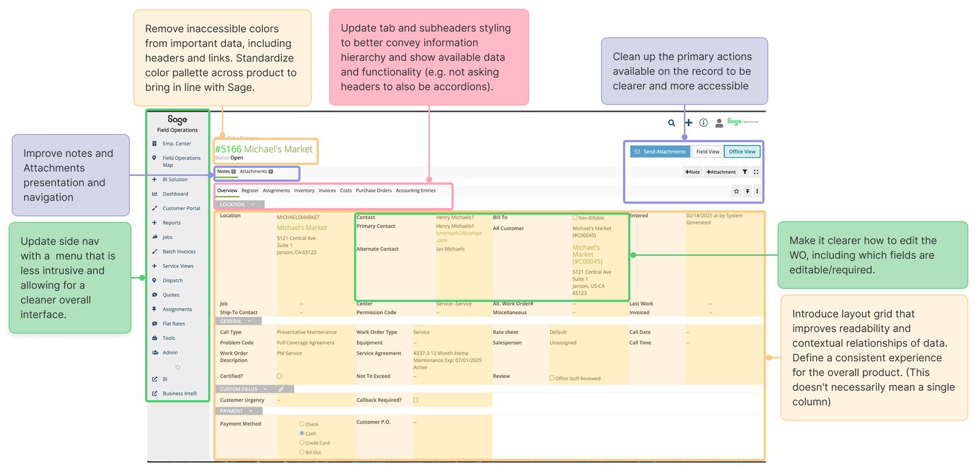Open the vertical three-dot more menu

(757, 191)
